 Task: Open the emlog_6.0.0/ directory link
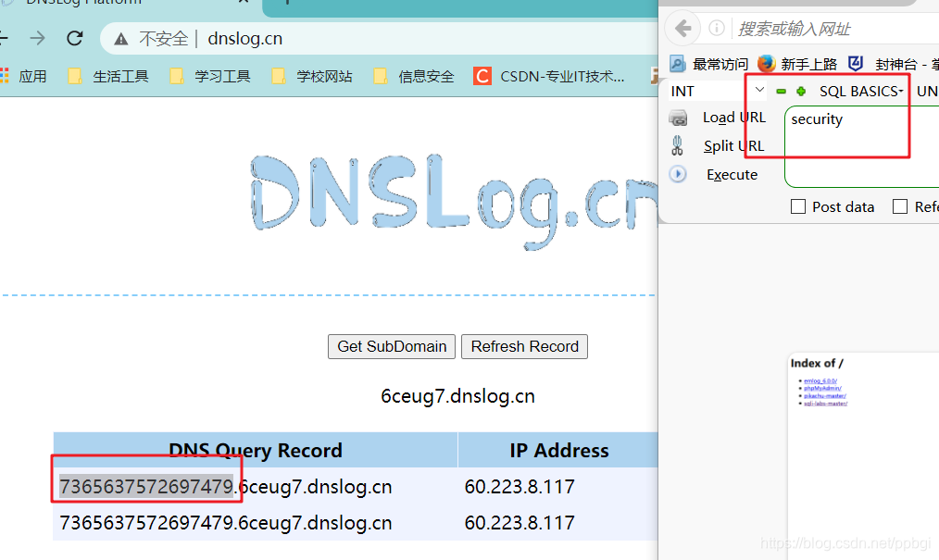pos(820,380)
